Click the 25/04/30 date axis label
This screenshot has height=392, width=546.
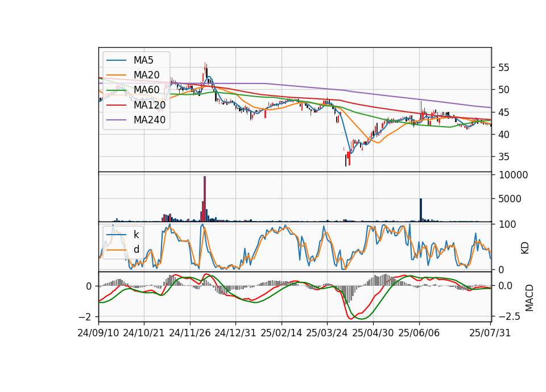[x=373, y=333]
